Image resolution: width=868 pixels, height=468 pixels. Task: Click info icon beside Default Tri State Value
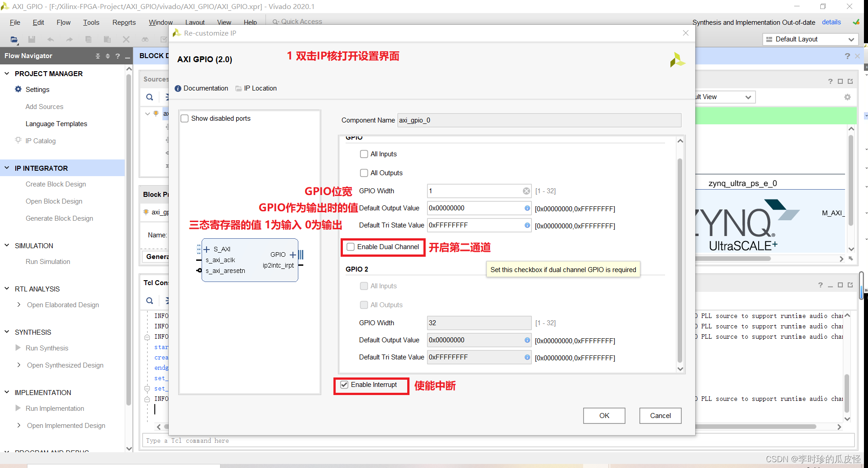point(527,225)
